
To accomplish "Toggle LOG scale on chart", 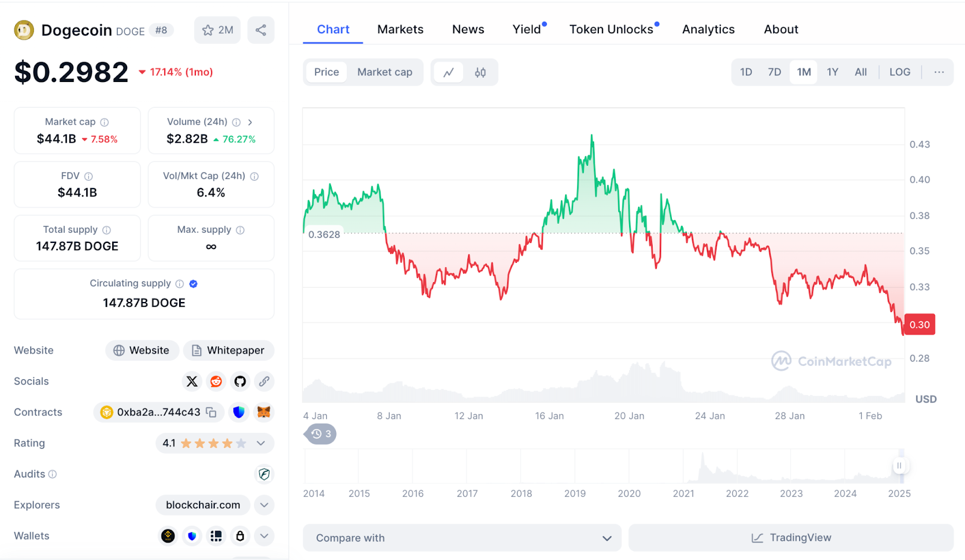I will [x=900, y=72].
